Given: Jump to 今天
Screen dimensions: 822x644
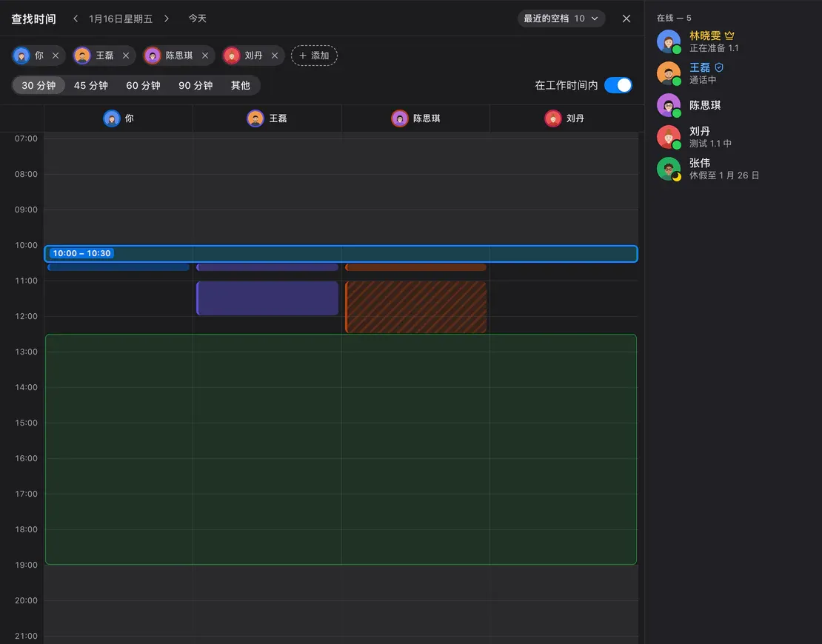Looking at the screenshot, I should (x=198, y=19).
